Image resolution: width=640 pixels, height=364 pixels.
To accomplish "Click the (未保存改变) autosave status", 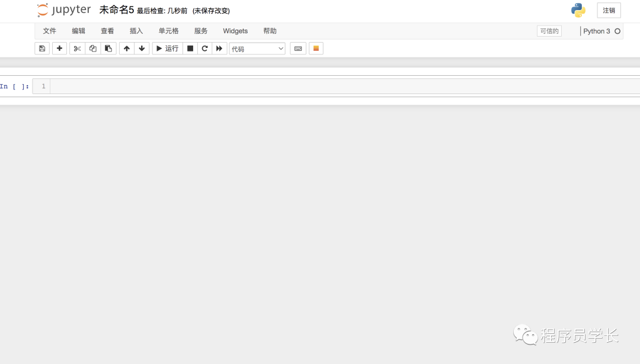I will 211,11.
